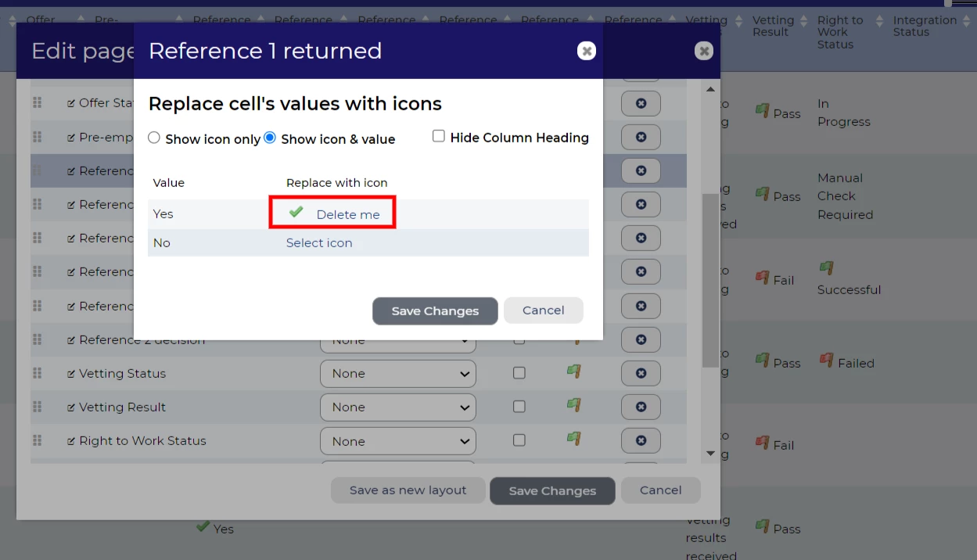Toggle checkbox on Vetting Result row
977x560 pixels.
tap(519, 407)
